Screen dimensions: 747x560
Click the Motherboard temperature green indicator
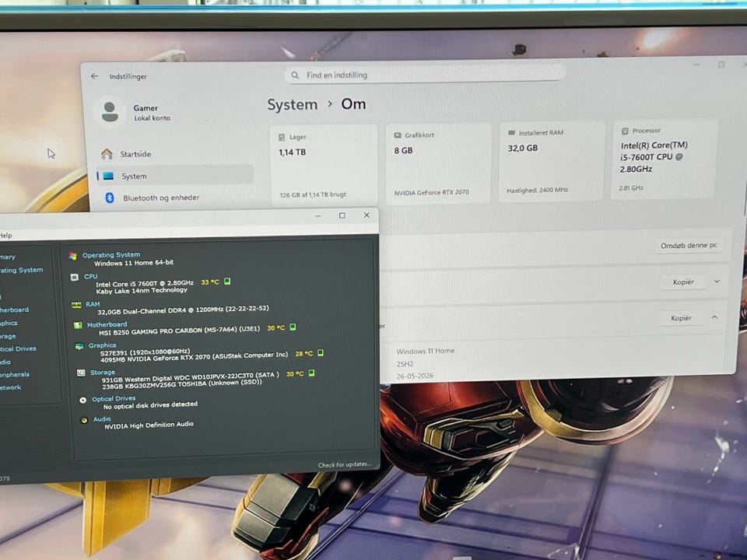293,327
